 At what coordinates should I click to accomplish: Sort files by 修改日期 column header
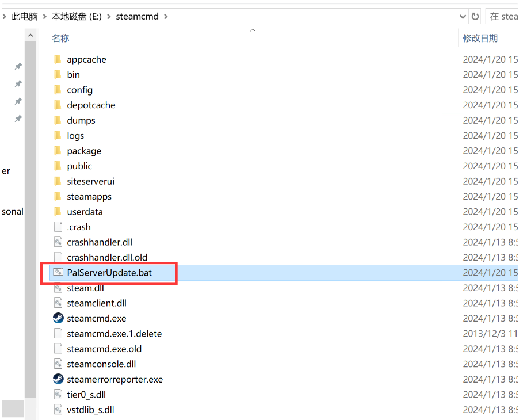coord(480,38)
